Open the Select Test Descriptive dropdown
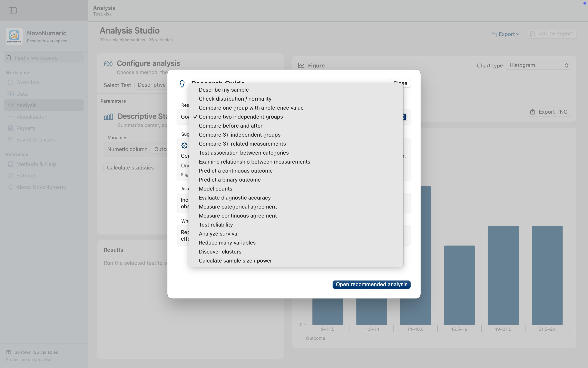588x368 pixels. click(151, 85)
